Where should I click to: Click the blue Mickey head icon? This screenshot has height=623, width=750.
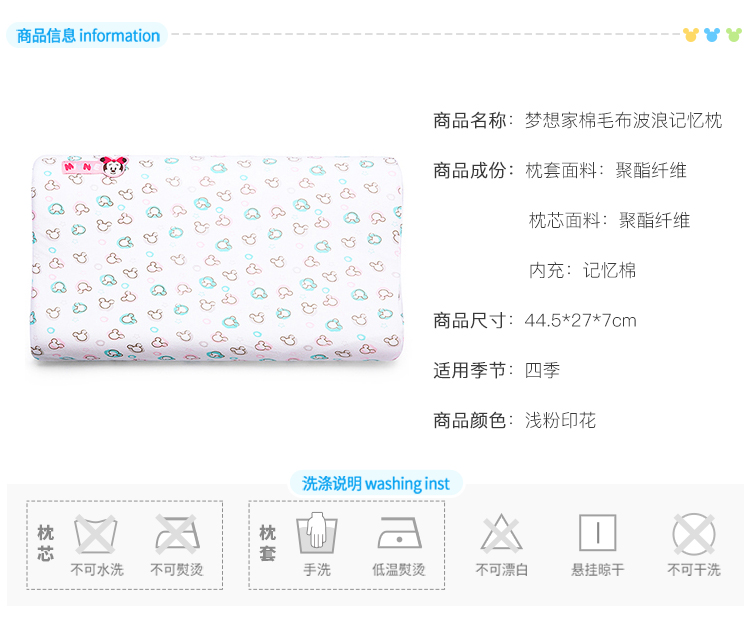tap(712, 35)
